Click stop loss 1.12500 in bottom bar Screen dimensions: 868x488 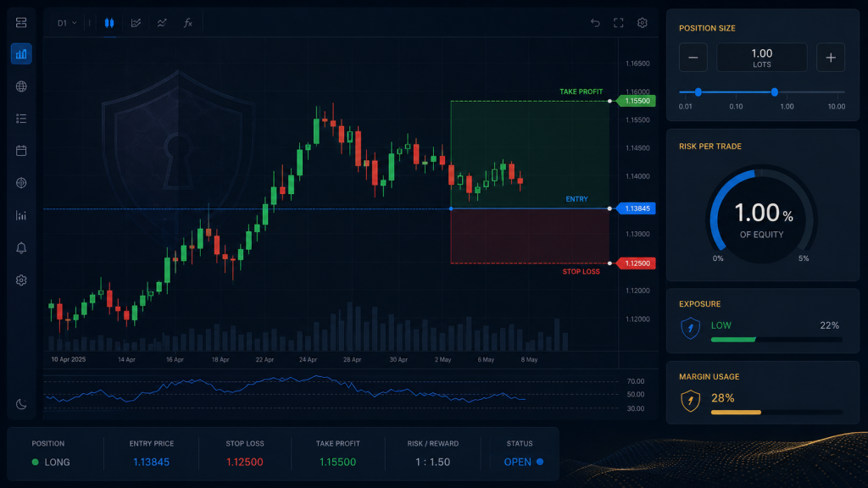[x=245, y=462]
